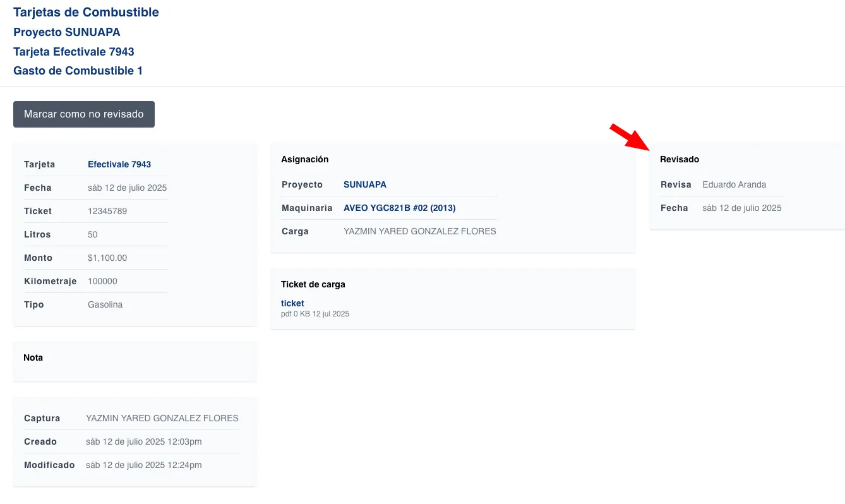
Task: Open Tarjeta Efectivale 7943 breadcrumb link
Action: (x=73, y=52)
